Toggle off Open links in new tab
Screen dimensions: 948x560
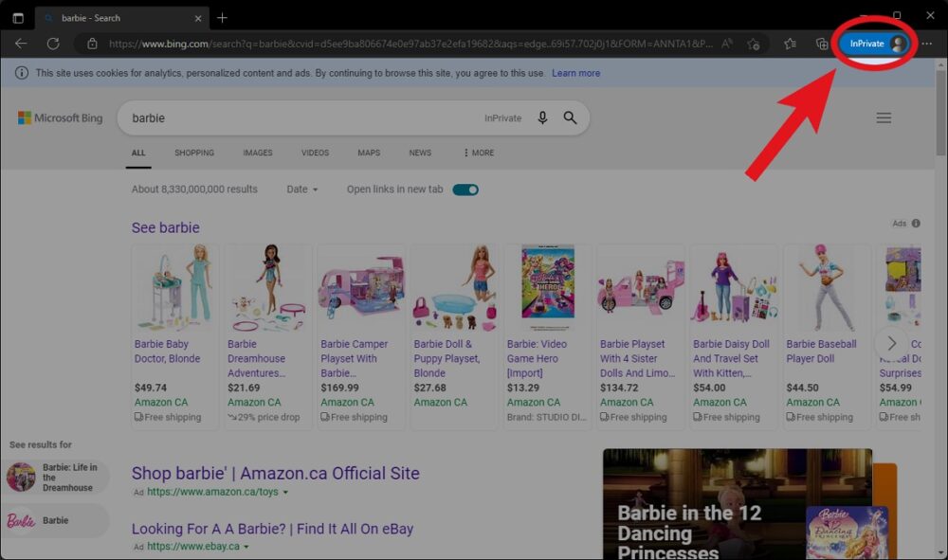[464, 189]
